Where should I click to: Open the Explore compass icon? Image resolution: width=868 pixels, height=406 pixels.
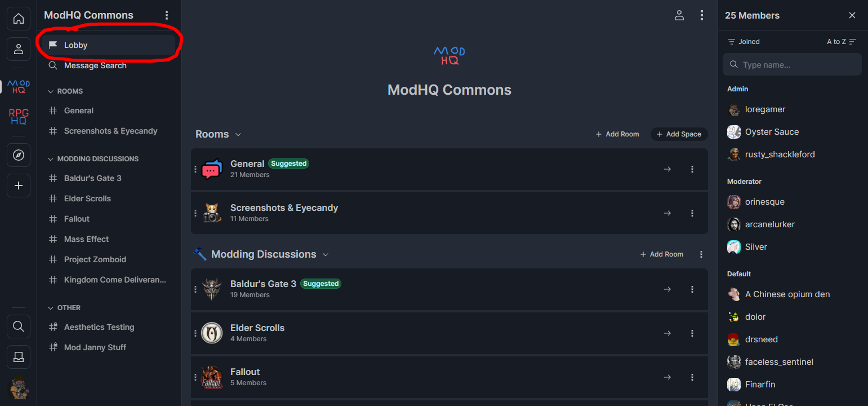(19, 155)
